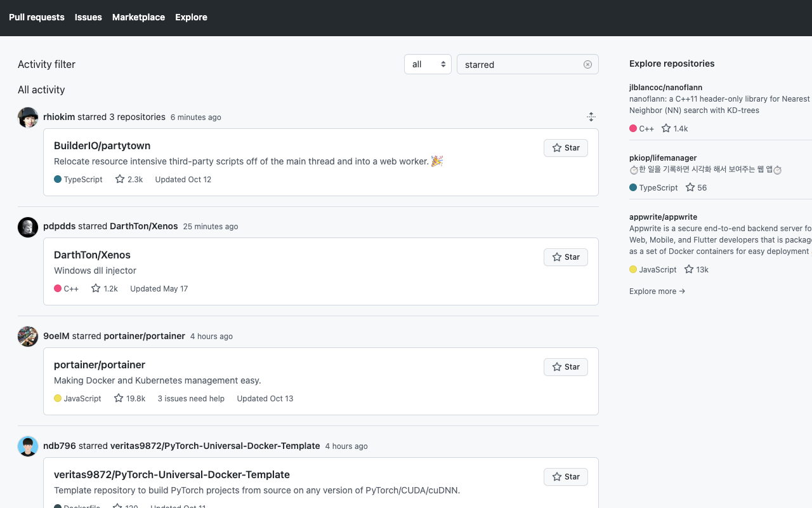Open the portainer/portainer link in 9oelM's activity header
The height and width of the screenshot is (508, 812).
pyautogui.click(x=145, y=336)
